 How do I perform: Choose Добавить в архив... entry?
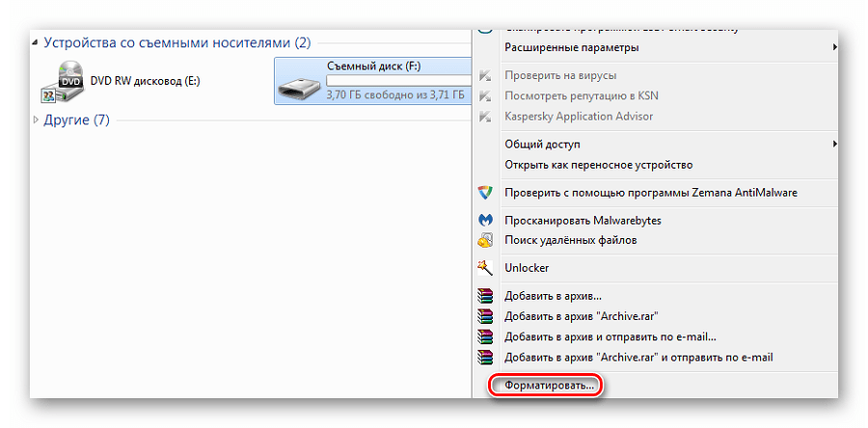point(553,296)
